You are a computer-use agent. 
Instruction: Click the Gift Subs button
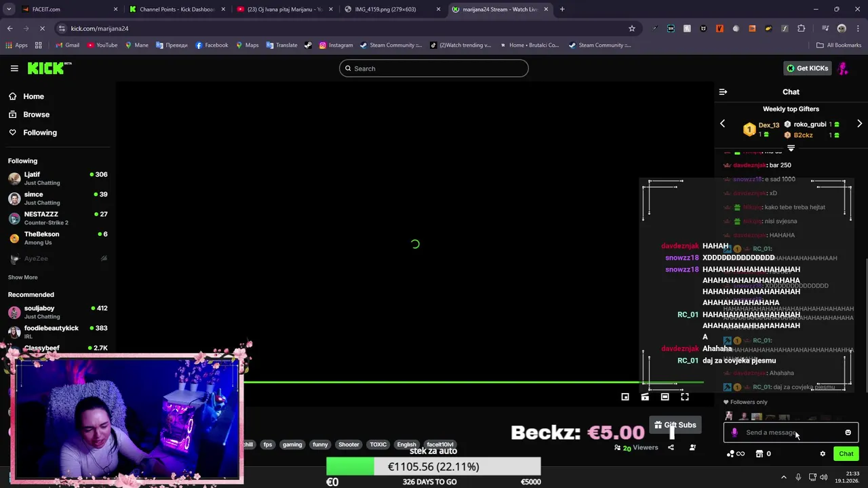675,425
